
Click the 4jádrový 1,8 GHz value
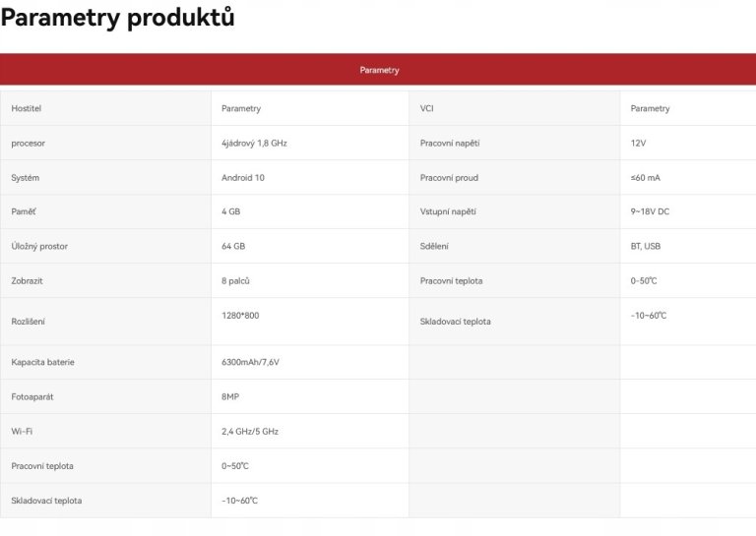254,143
